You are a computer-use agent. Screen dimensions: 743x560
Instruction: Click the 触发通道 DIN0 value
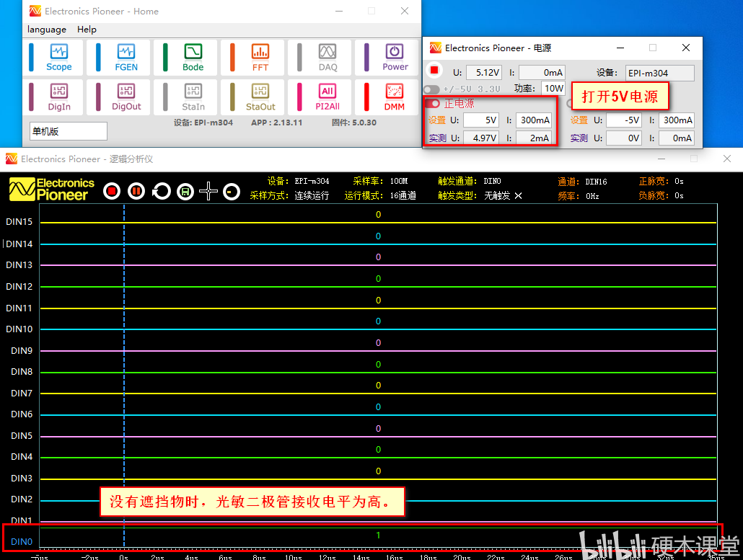[x=493, y=182]
